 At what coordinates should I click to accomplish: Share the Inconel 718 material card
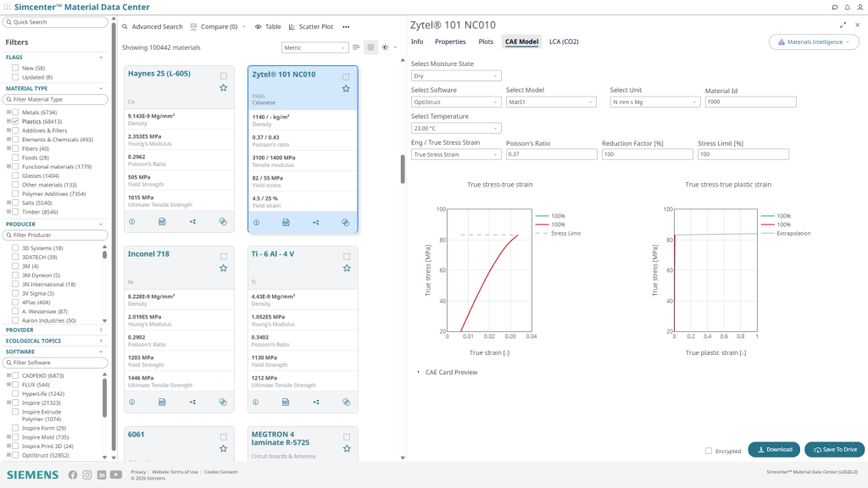pos(192,402)
